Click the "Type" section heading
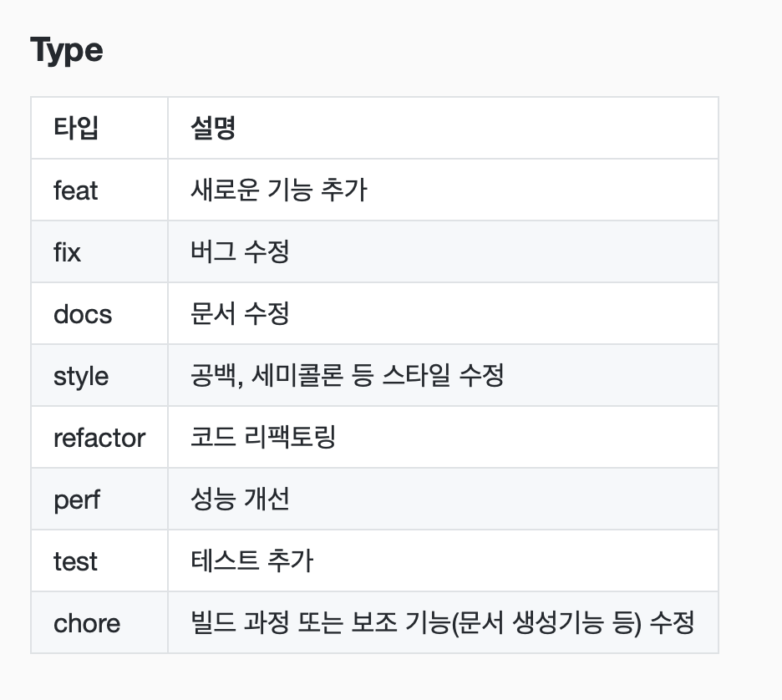Screen dimensions: 782x700 click(x=67, y=52)
